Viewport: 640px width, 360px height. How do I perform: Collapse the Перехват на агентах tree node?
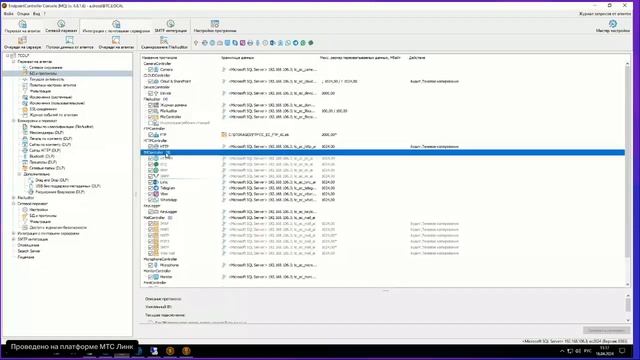coord(13,62)
